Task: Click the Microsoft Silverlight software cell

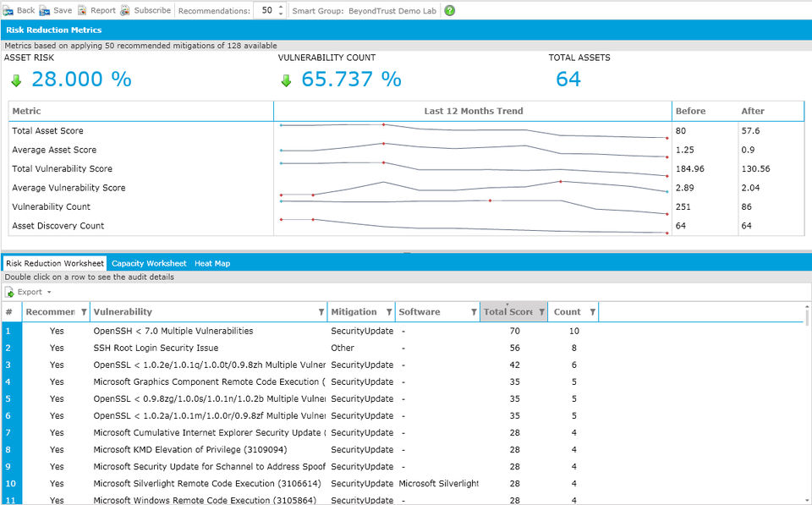Action: [x=439, y=483]
